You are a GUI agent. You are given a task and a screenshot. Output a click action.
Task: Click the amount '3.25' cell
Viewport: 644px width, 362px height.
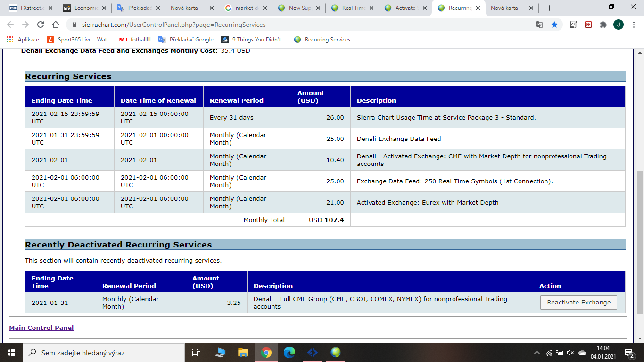pyautogui.click(x=216, y=303)
